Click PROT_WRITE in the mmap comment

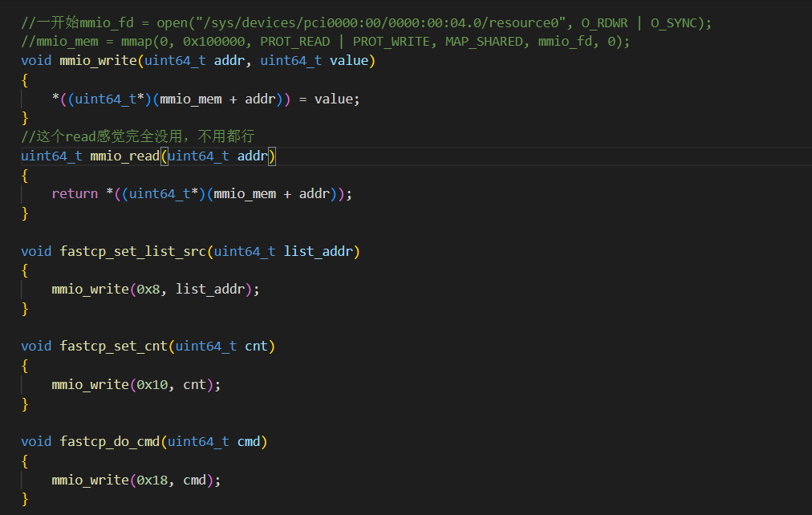[391, 42]
